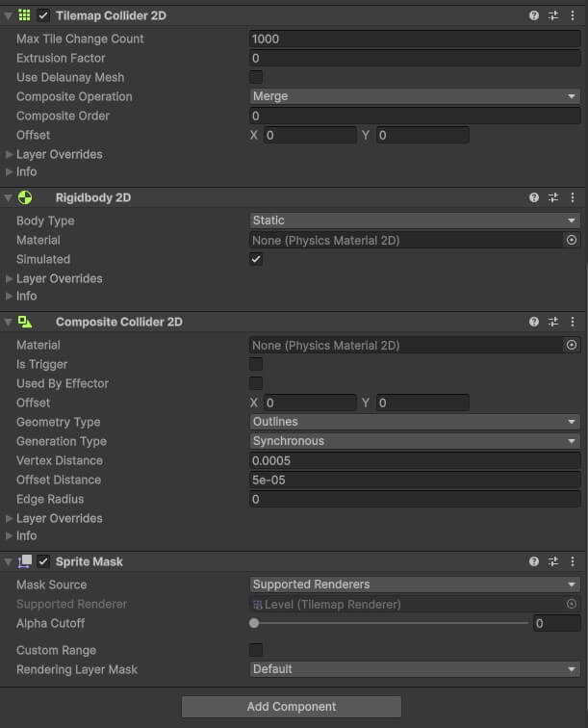Click the Composite Collider 2D component icon
Viewport: 588px width, 728px height.
pyautogui.click(x=25, y=322)
